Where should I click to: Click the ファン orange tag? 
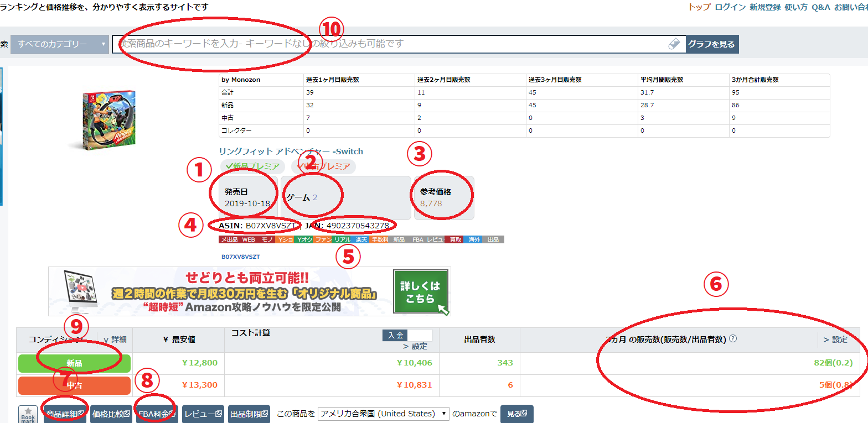(x=323, y=239)
